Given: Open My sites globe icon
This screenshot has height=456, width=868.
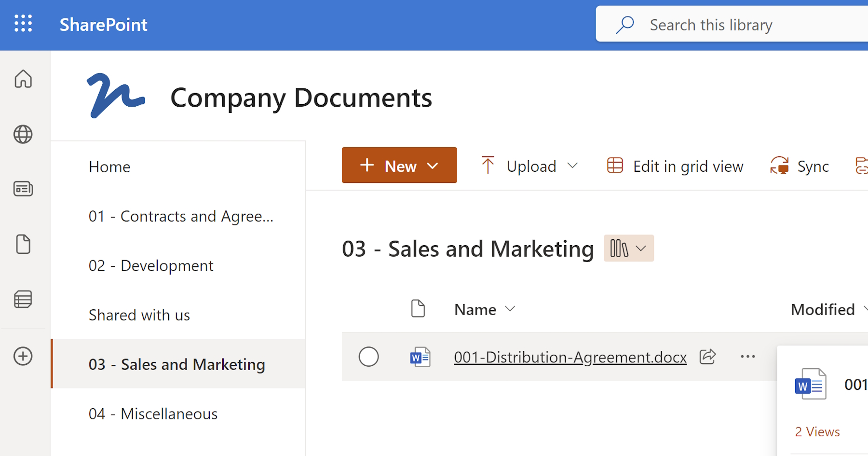Looking at the screenshot, I should pos(23,134).
